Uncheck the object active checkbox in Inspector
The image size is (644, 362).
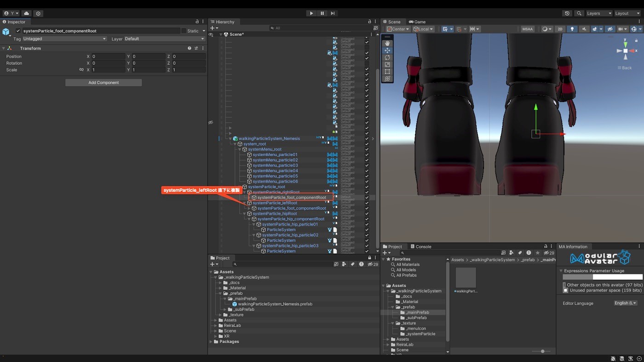pos(18,31)
